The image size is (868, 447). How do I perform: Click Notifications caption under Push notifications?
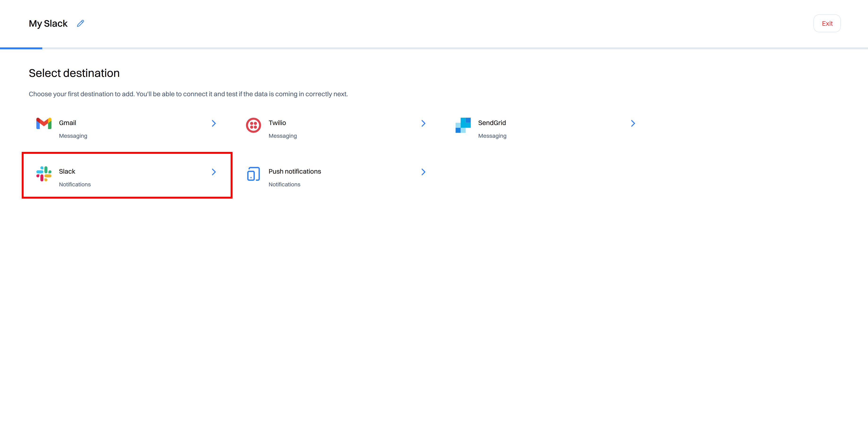click(284, 184)
